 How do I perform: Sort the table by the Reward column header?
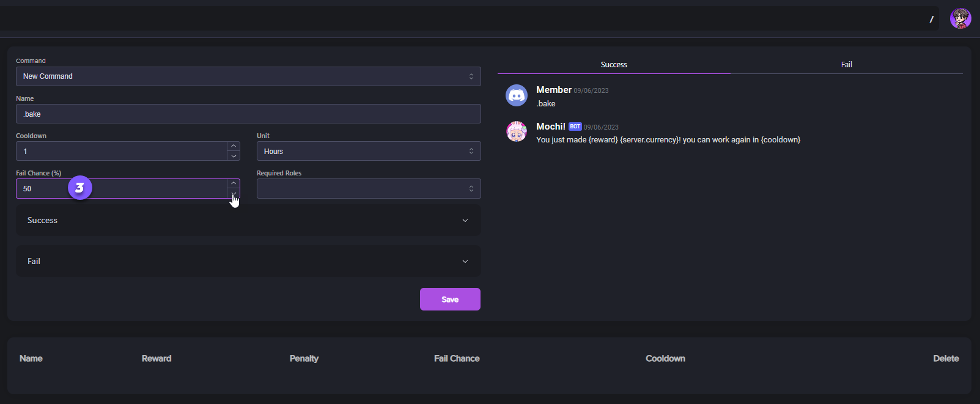pos(157,359)
